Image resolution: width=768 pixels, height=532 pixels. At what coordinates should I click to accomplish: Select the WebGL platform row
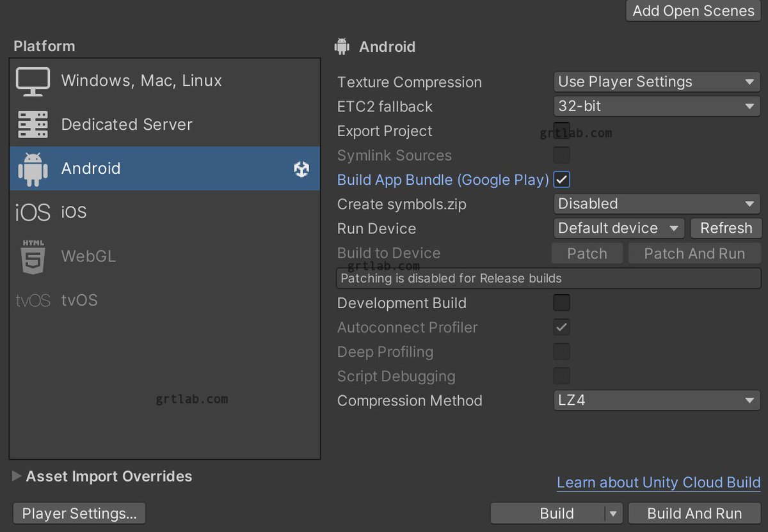pos(165,256)
